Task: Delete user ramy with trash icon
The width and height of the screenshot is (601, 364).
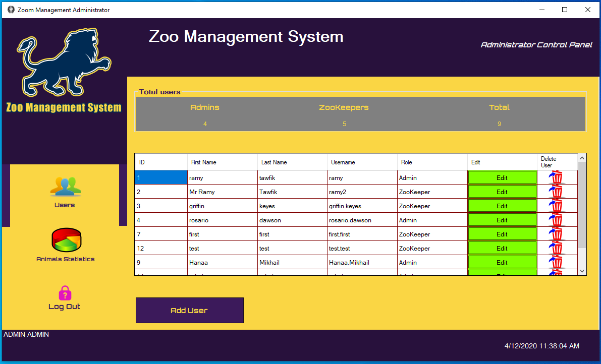Action: 556,178
